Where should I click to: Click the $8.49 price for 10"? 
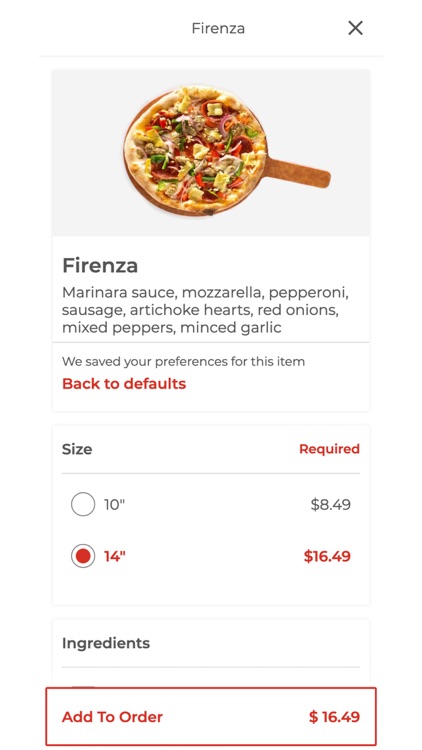pyautogui.click(x=331, y=504)
